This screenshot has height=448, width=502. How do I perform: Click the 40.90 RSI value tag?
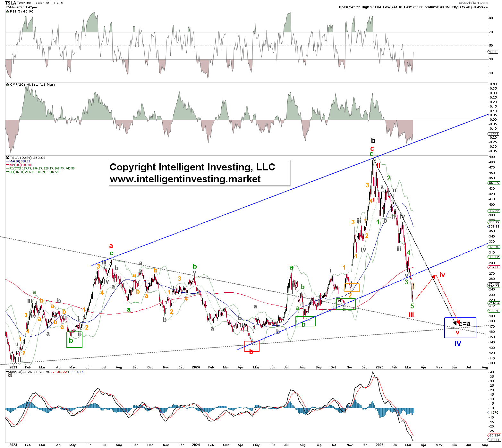coord(493,52)
